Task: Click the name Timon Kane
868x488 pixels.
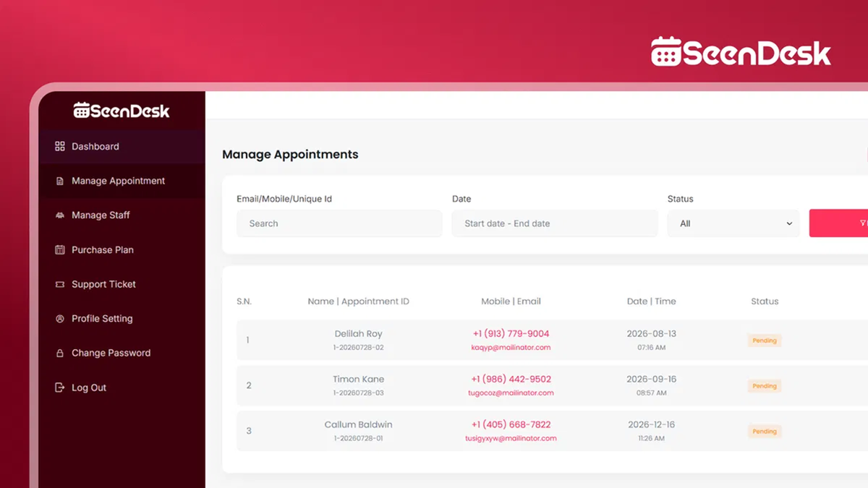Action: [358, 380]
